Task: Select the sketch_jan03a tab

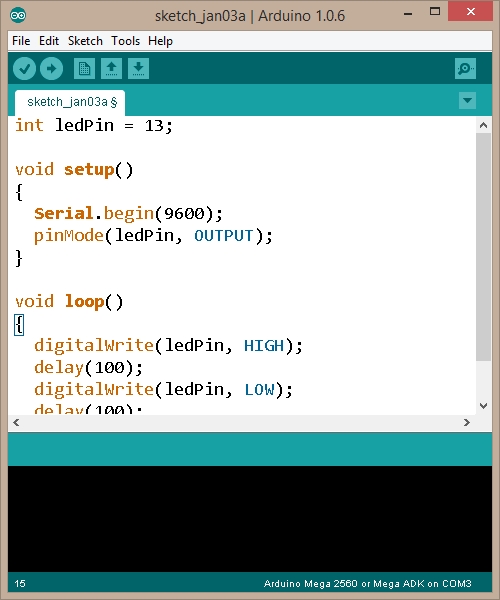Action: (x=70, y=102)
